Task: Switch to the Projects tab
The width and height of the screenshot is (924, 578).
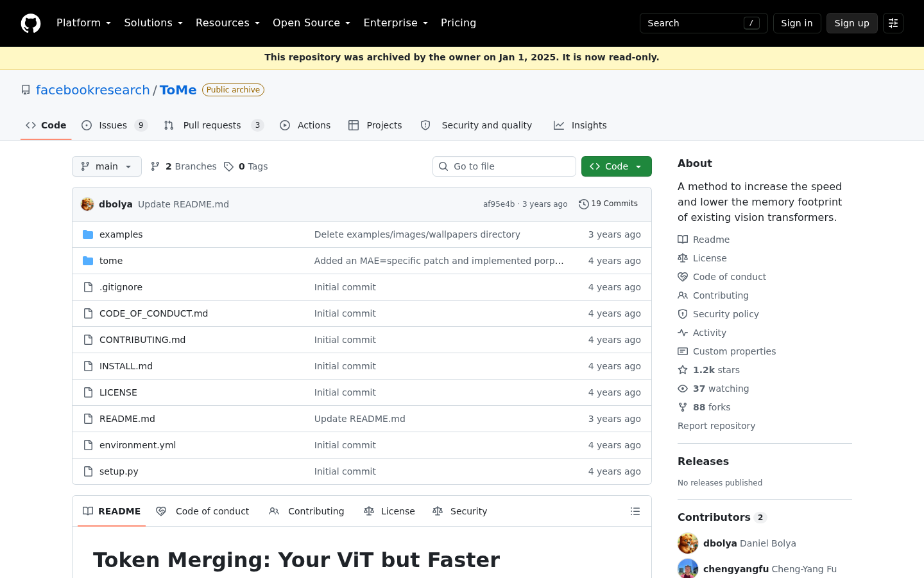Action: click(x=375, y=125)
